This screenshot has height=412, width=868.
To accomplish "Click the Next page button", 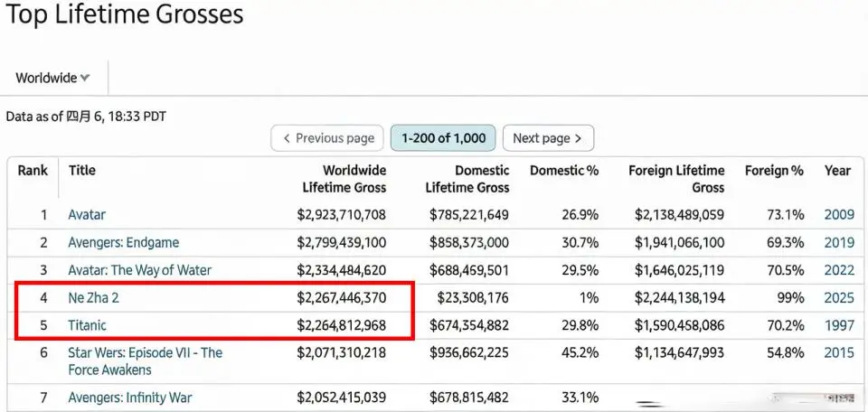I will point(548,138).
